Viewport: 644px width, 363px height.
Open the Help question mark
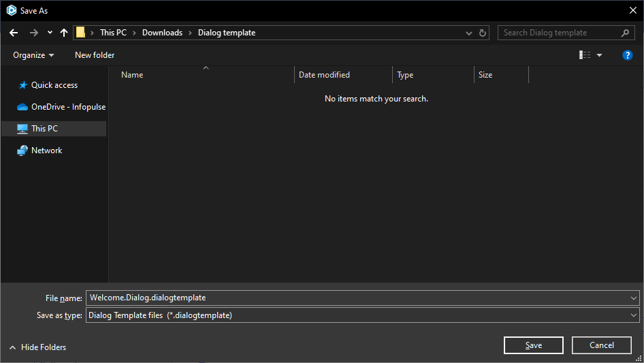(x=627, y=55)
